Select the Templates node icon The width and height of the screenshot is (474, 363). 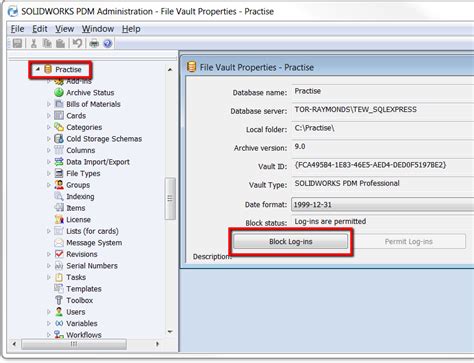click(x=59, y=289)
